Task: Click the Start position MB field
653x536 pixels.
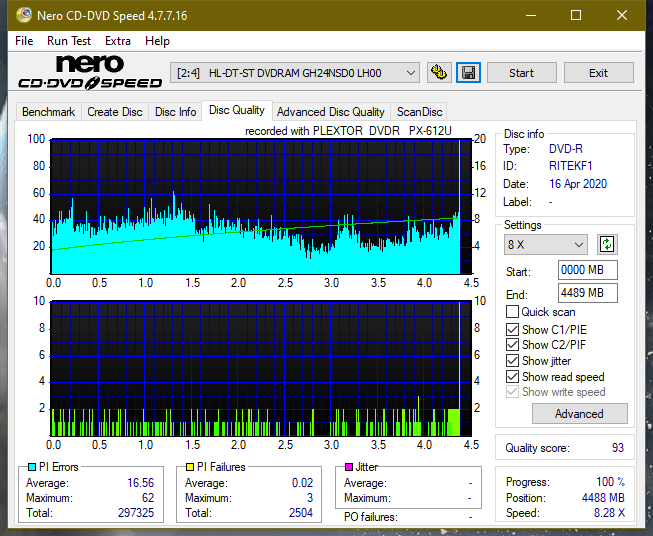Action: click(x=587, y=270)
